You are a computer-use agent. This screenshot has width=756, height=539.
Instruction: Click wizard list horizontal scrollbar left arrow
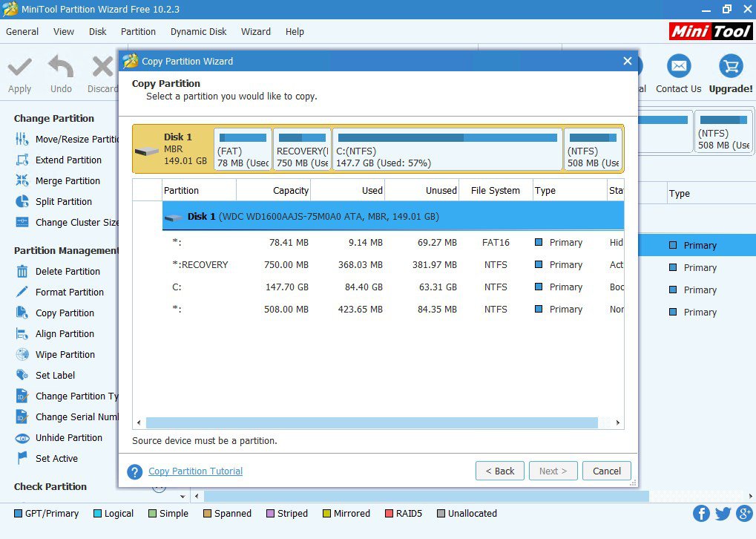pos(139,423)
